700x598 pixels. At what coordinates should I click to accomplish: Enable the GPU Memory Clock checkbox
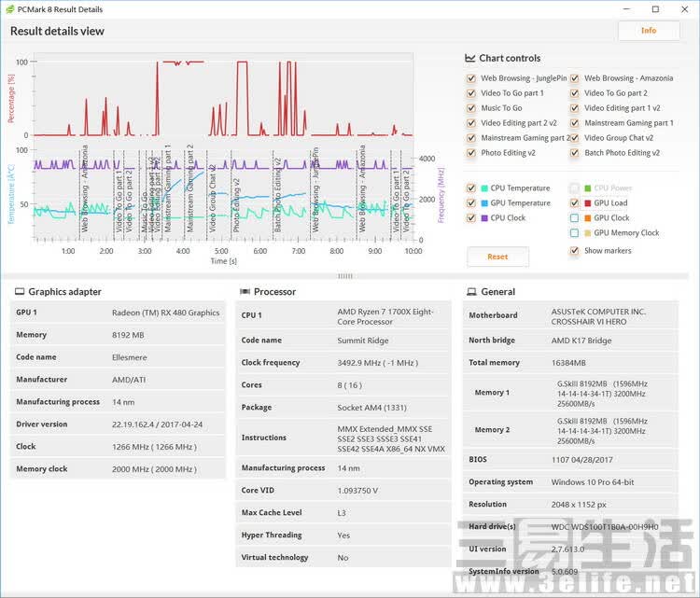[x=575, y=233]
